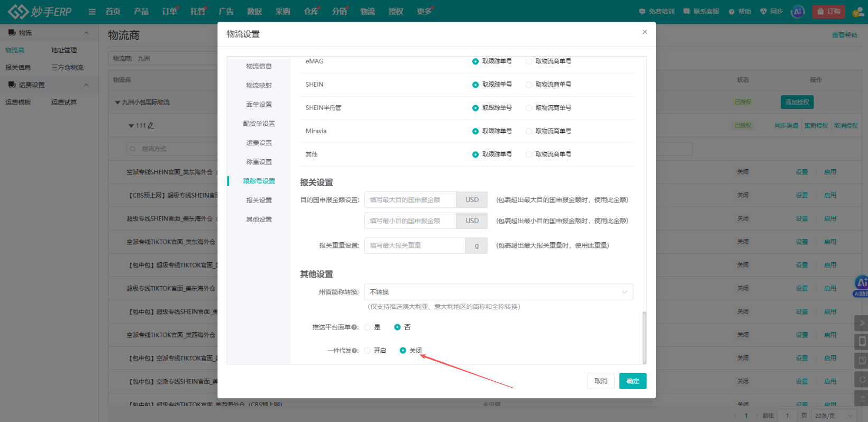The width and height of the screenshot is (868, 422).
Task: Click the refresh icon in right toolbar
Action: (x=862, y=379)
